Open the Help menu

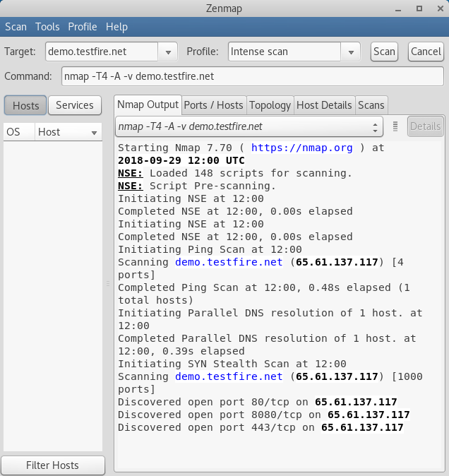[x=116, y=27]
